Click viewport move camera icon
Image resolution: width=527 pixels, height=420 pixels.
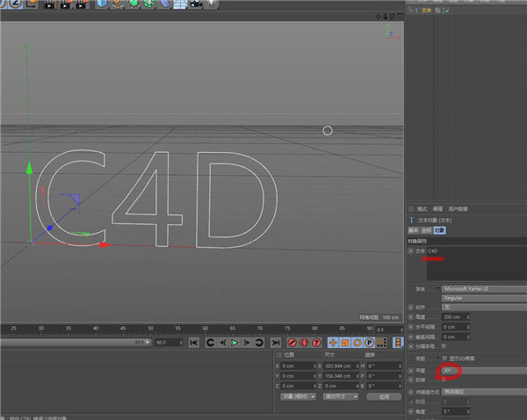[x=378, y=16]
